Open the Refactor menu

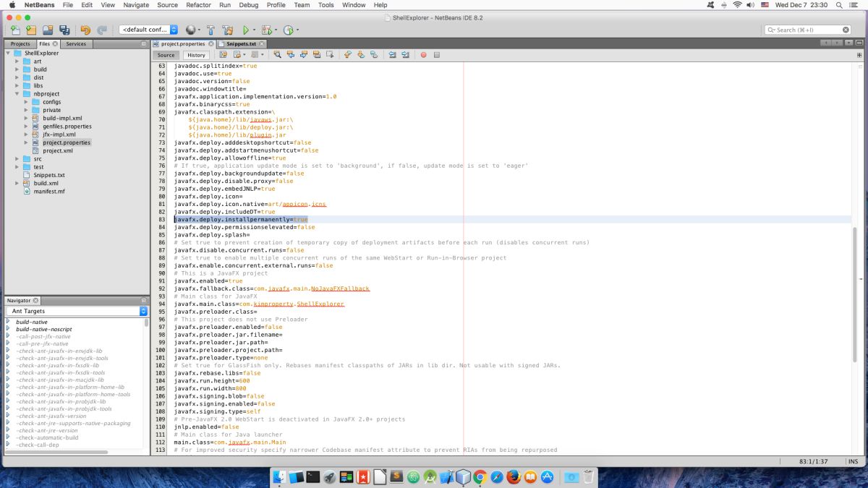[x=198, y=5]
